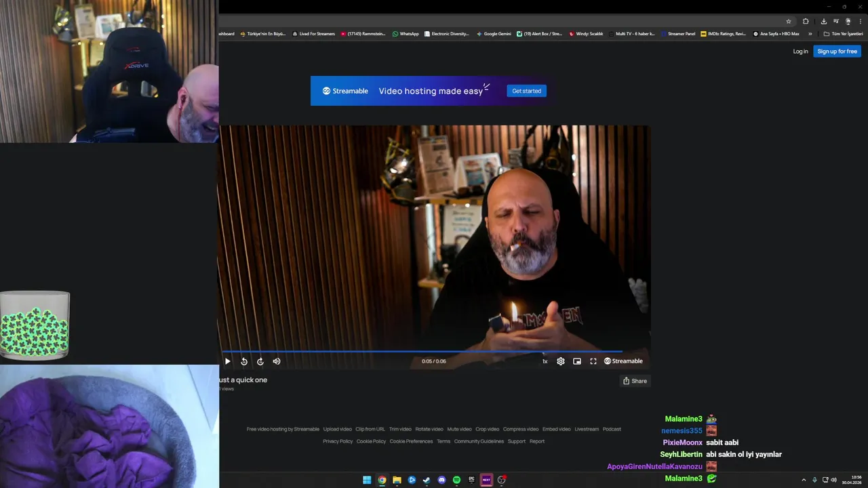Viewport: 868px width, 488px height.
Task: Enter fullscreen on the video player
Action: [x=593, y=361]
